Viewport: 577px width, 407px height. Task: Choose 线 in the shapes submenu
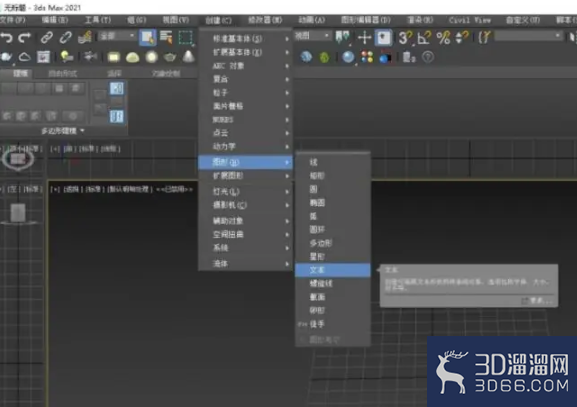[x=332, y=162]
